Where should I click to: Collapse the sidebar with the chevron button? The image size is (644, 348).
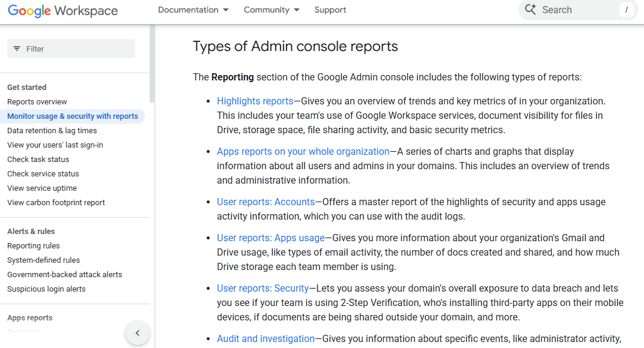[x=138, y=333]
